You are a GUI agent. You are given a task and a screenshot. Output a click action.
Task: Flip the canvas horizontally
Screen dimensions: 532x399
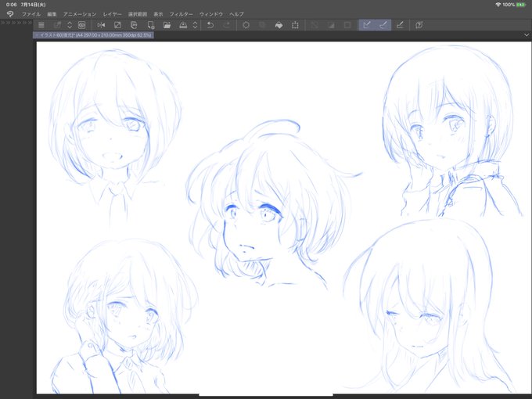[x=101, y=25]
